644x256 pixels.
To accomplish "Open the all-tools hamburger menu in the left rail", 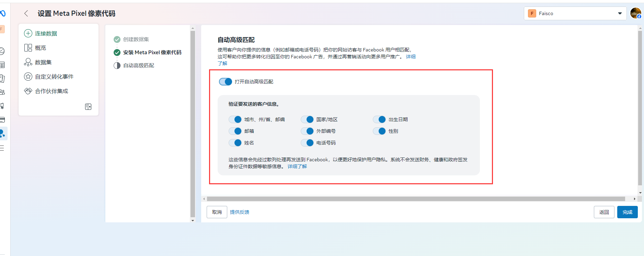I will [2, 148].
